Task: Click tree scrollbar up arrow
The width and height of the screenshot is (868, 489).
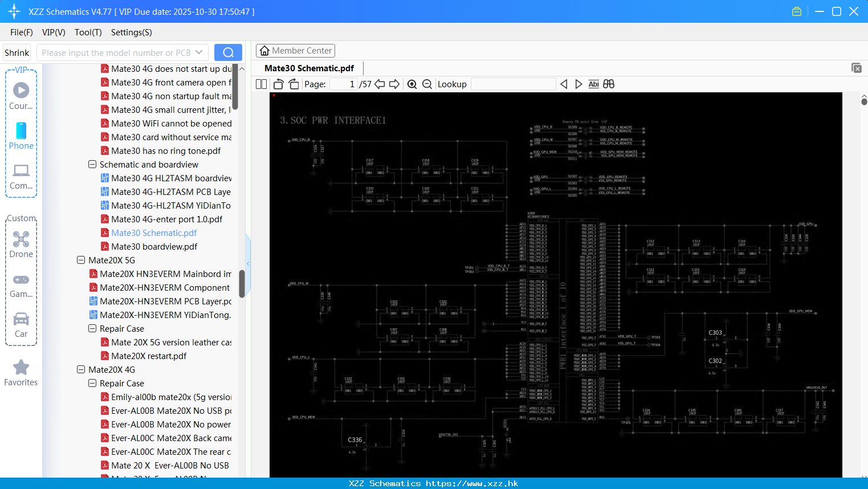Action: click(242, 68)
